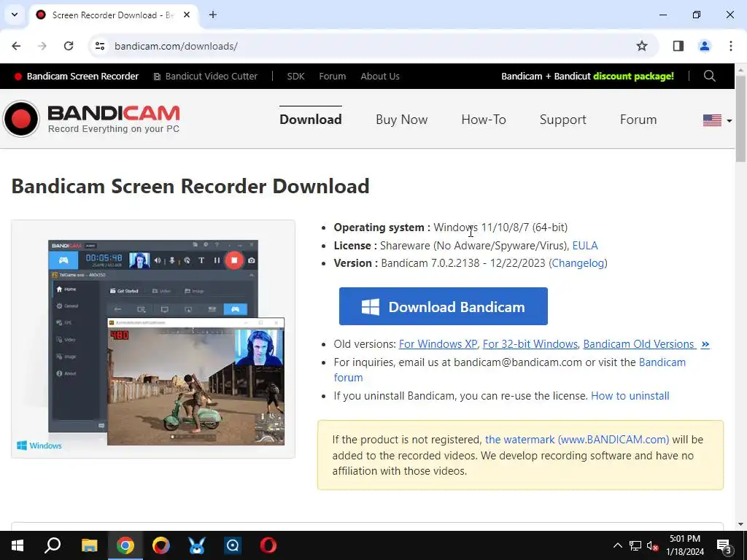This screenshot has height=560, width=747.
Task: Select the How-To nav item
Action: 484,120
